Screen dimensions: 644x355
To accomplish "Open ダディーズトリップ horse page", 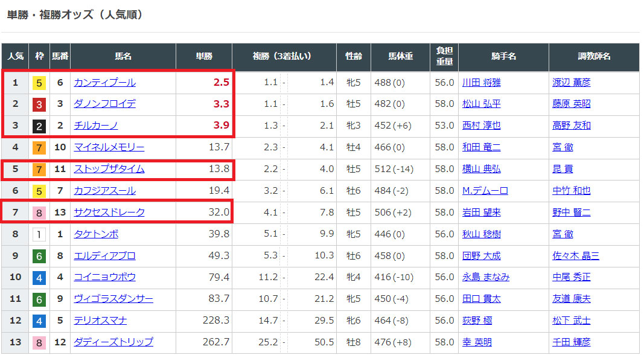I will [x=113, y=342].
